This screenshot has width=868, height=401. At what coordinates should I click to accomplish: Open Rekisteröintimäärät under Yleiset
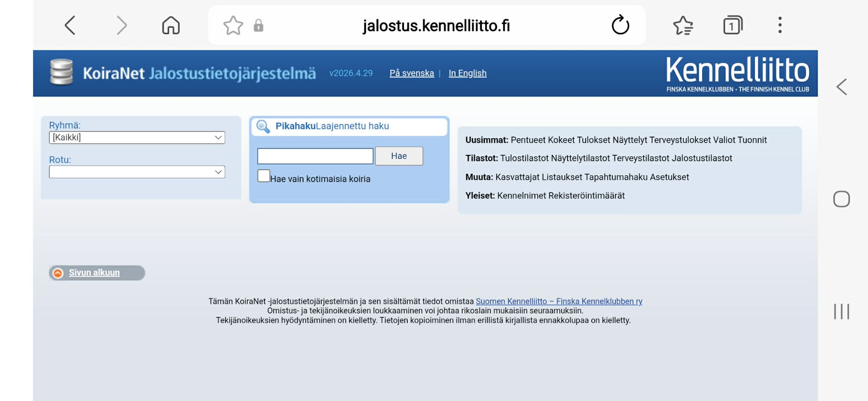click(x=587, y=196)
